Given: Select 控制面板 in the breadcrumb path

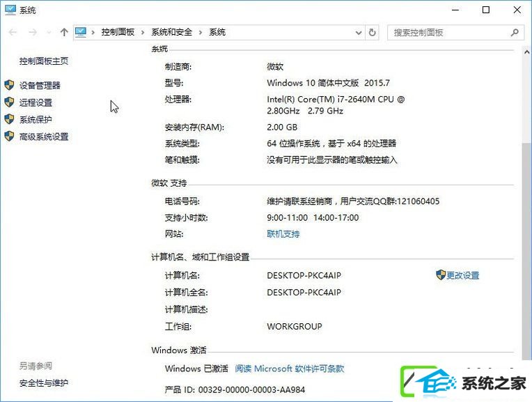Looking at the screenshot, I should (118, 32).
